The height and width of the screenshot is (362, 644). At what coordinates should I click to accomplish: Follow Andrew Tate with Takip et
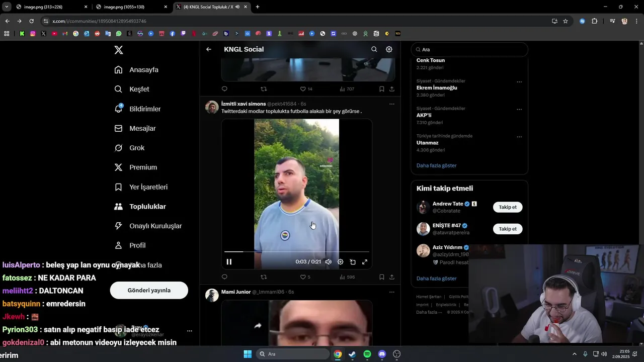508,207
